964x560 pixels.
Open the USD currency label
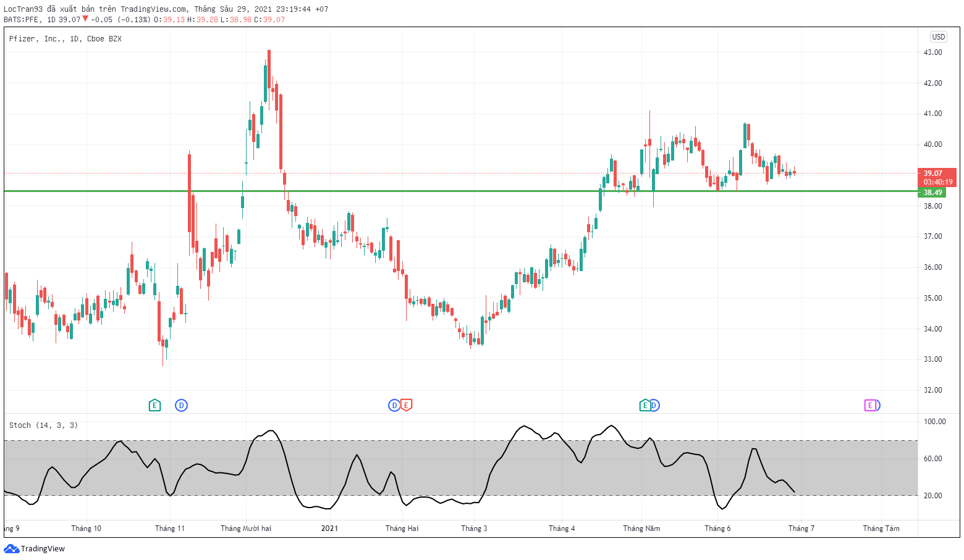pyautogui.click(x=939, y=37)
